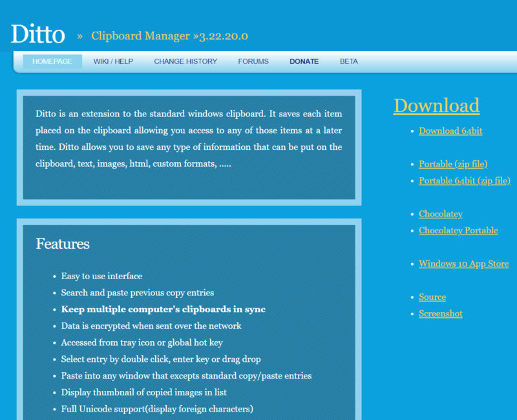Open the Homepage tab
The height and width of the screenshot is (420, 517).
pyautogui.click(x=52, y=61)
